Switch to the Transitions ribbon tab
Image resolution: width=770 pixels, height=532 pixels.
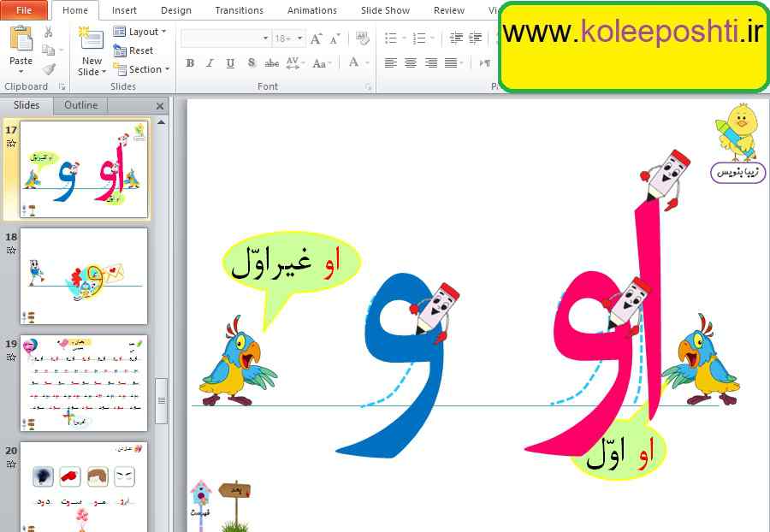point(239,10)
